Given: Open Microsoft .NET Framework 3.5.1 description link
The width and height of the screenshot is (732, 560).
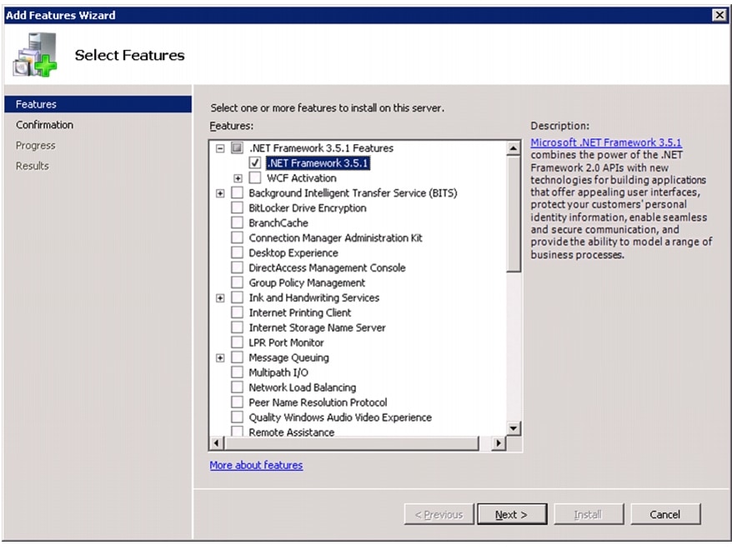Looking at the screenshot, I should pos(606,142).
